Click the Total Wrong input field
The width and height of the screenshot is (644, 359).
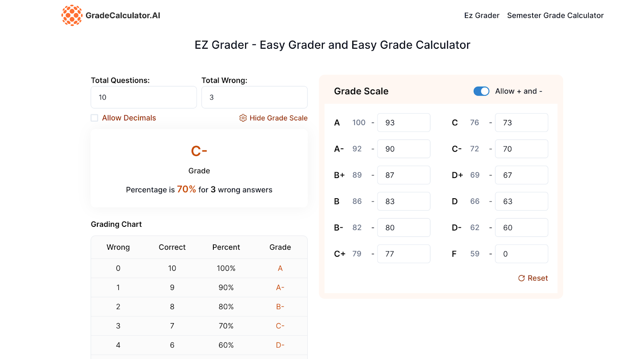click(254, 97)
